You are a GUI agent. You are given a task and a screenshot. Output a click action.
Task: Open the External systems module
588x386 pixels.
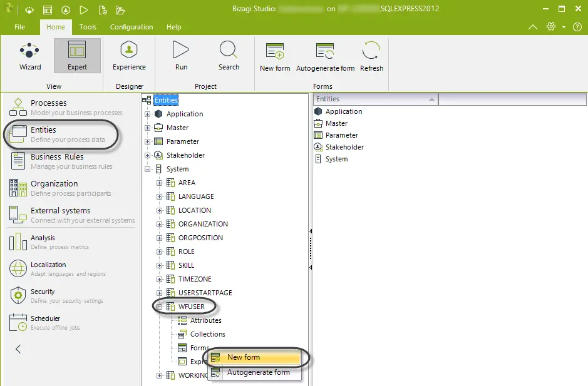[x=72, y=215]
